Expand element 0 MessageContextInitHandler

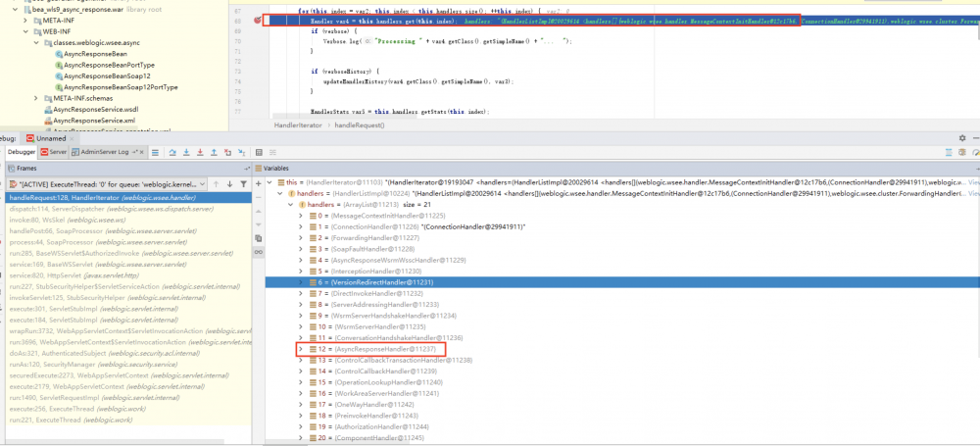point(301,216)
